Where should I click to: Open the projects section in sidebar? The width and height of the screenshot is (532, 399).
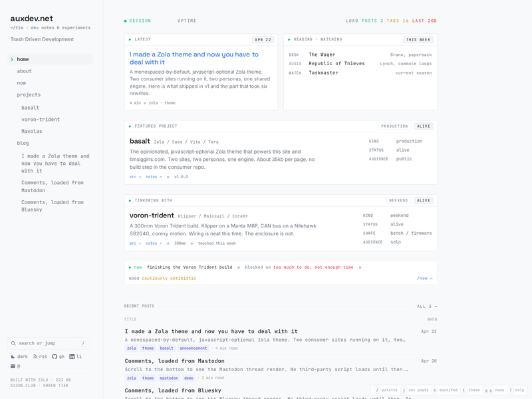click(x=29, y=95)
